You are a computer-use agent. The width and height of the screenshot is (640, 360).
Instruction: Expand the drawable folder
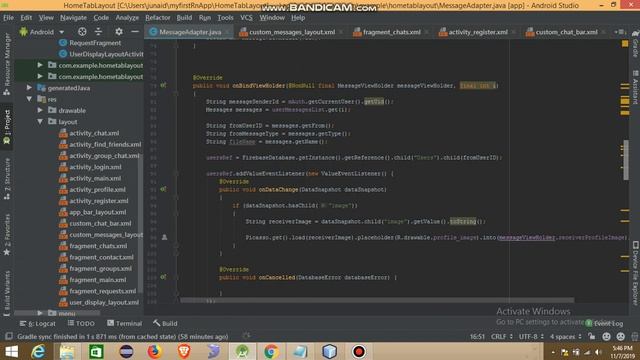[x=40, y=110]
